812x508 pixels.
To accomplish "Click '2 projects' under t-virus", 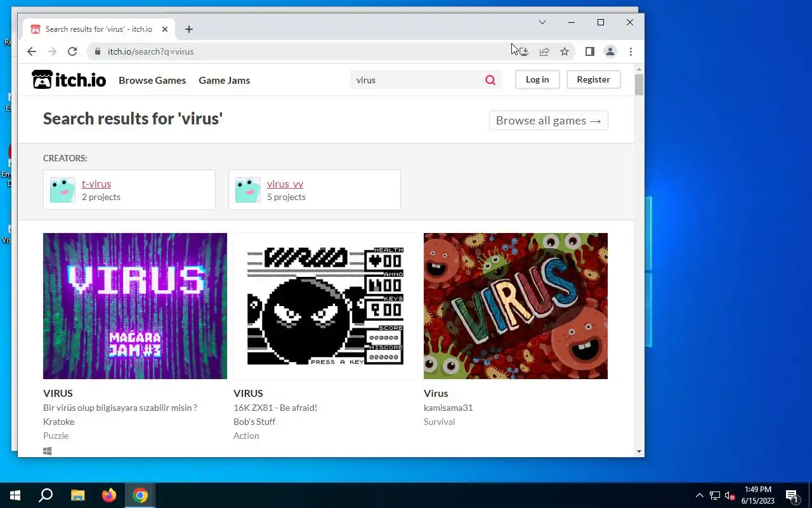I will 101,197.
